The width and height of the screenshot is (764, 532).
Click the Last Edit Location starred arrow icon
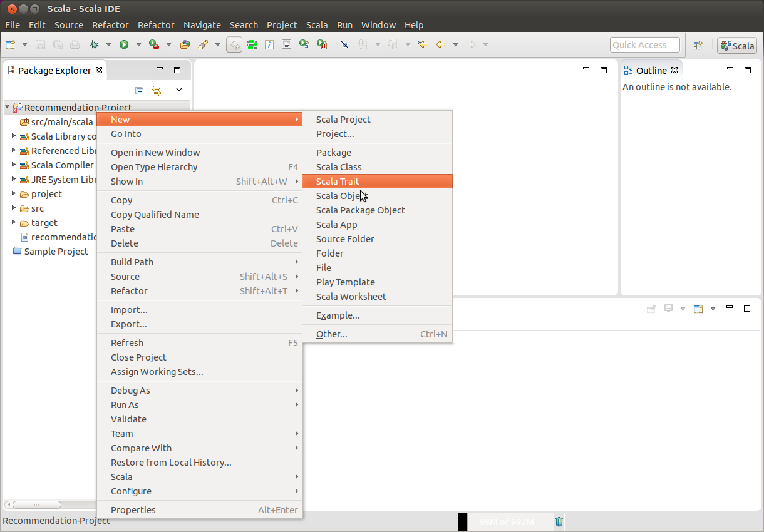pos(423,44)
